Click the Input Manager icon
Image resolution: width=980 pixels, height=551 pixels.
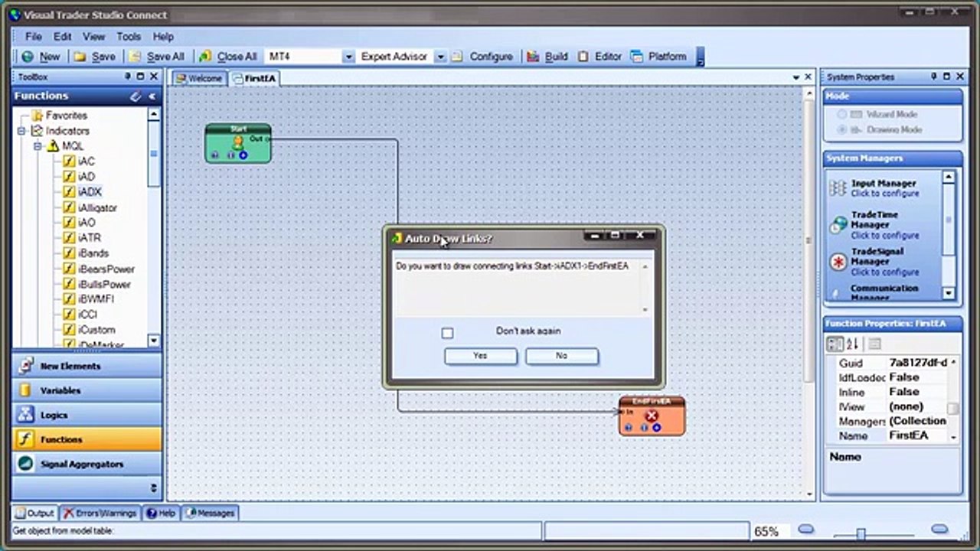point(838,188)
